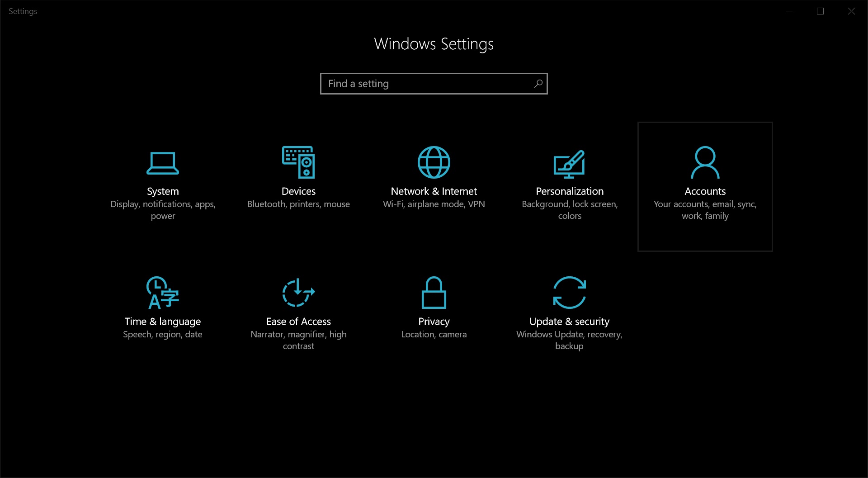Screen dimensions: 868x478
Task: Close the Settings window
Action: [851, 11]
